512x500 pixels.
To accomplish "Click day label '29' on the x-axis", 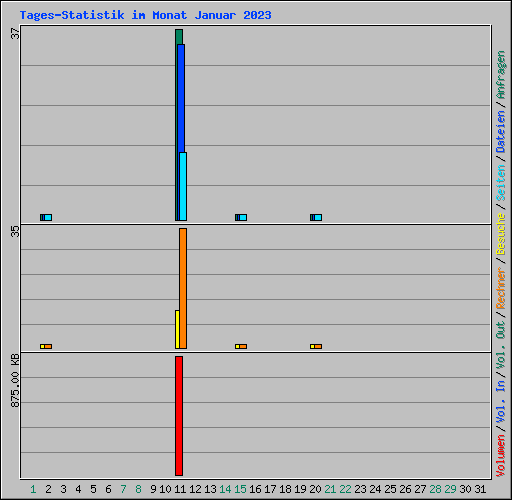I will (x=450, y=489).
